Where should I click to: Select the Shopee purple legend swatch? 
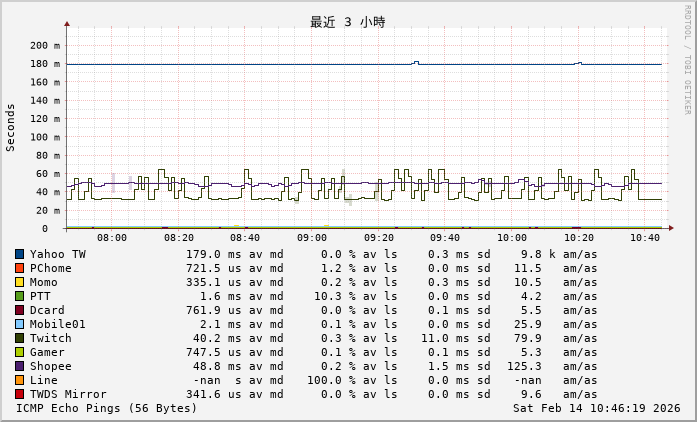pos(19,366)
